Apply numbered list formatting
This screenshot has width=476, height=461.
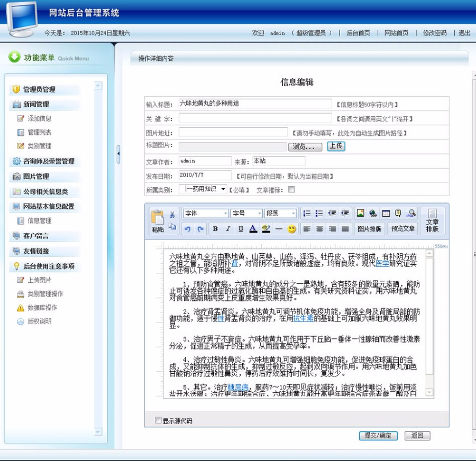point(307,214)
